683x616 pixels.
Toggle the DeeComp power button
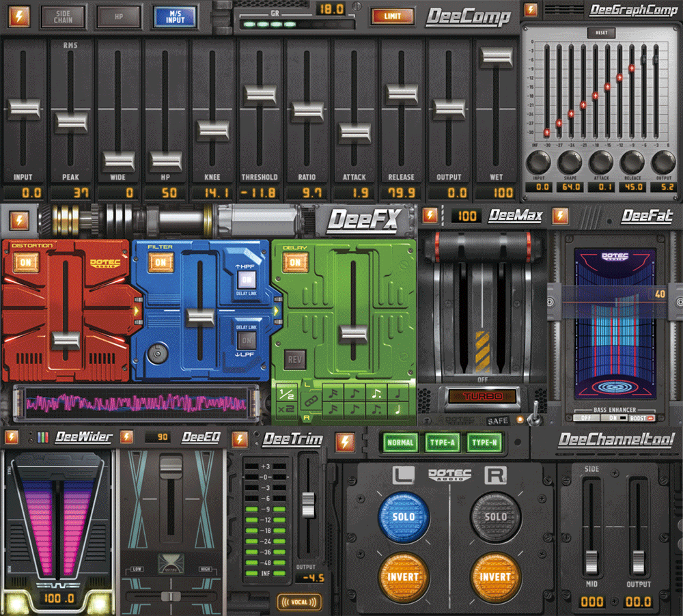(x=19, y=16)
